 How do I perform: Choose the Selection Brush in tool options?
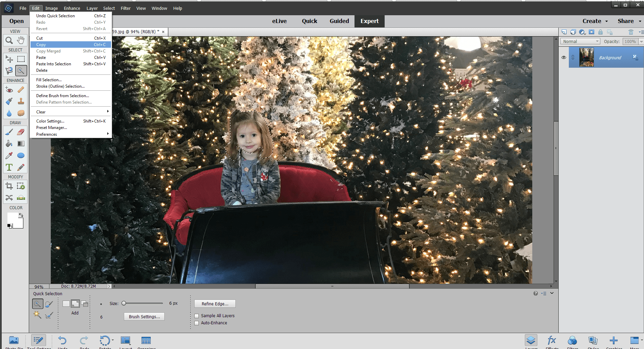click(x=49, y=304)
